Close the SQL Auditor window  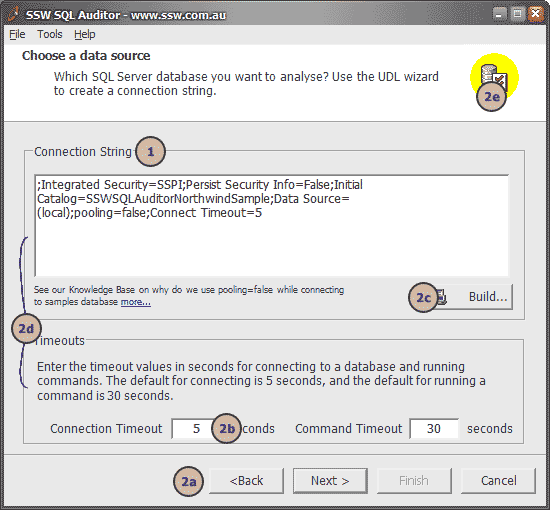coord(536,14)
